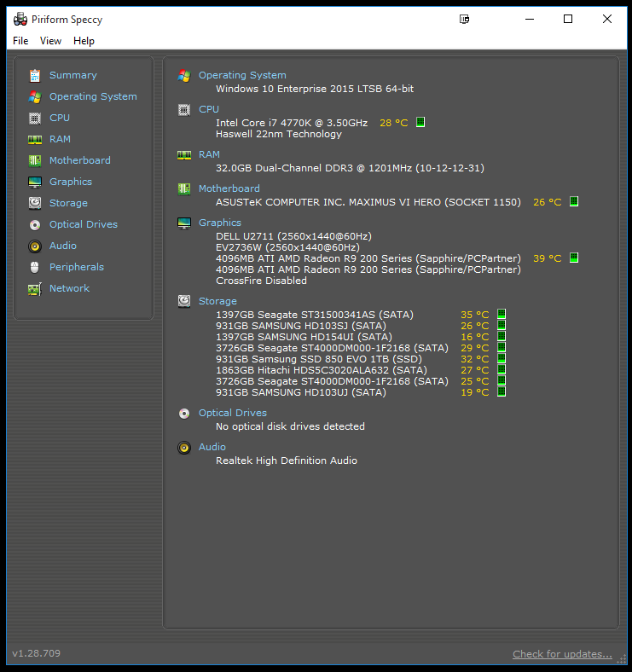Click temperature indicator for SAMSUNG HD103SJ drive
The height and width of the screenshot is (672, 632).
(x=502, y=325)
